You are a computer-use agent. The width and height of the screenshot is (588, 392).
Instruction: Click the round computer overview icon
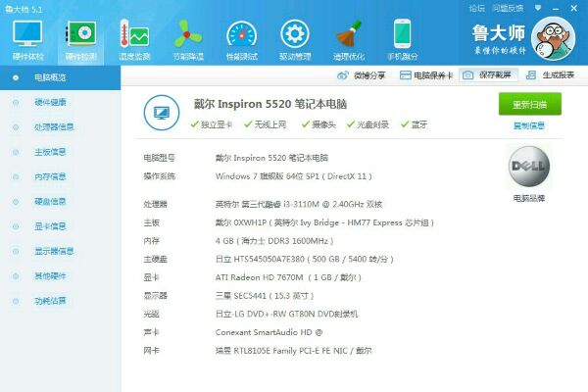(x=162, y=113)
